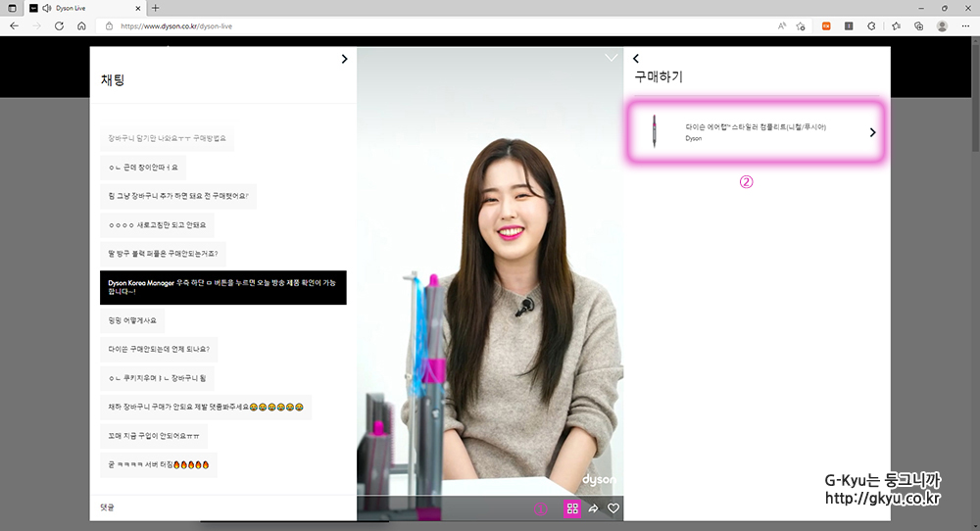Click the Dyson Korea Manager chat message

[223, 287]
